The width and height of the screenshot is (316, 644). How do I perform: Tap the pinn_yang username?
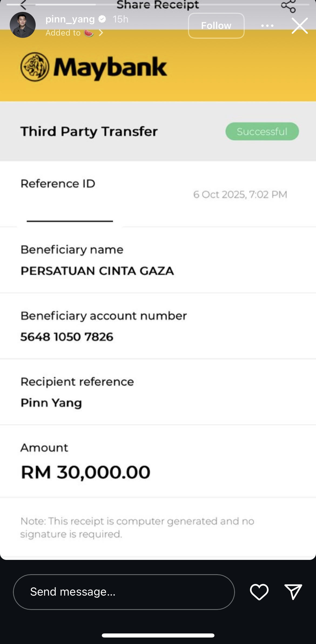coord(70,19)
